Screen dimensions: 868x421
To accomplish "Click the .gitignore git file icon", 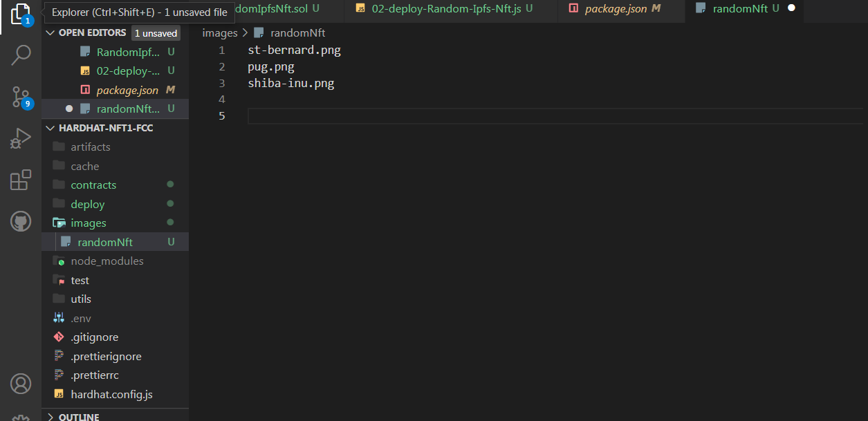I will coord(59,337).
